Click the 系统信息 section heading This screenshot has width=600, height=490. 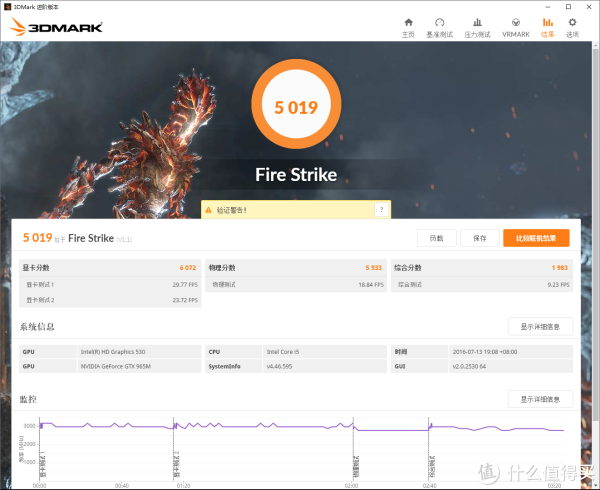tap(37, 327)
